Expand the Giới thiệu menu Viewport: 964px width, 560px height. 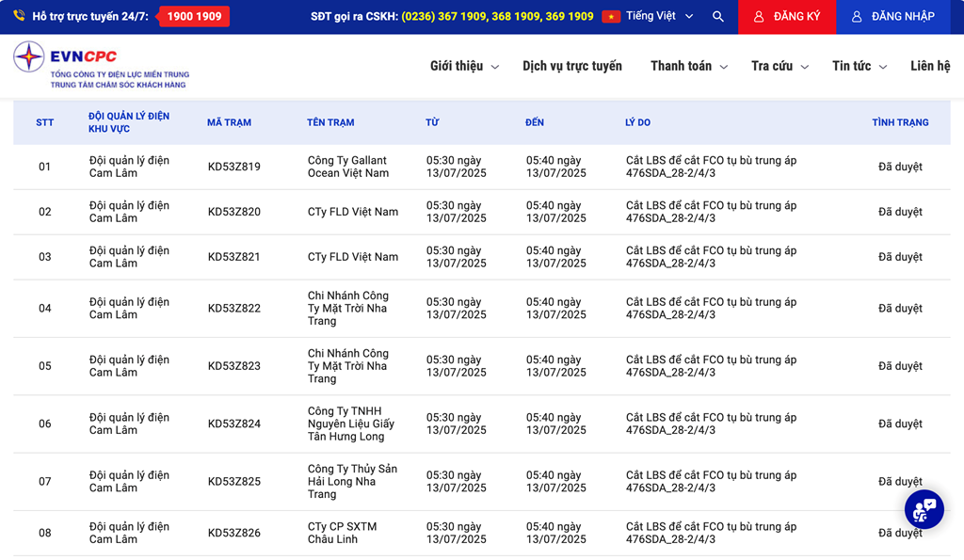click(x=464, y=66)
